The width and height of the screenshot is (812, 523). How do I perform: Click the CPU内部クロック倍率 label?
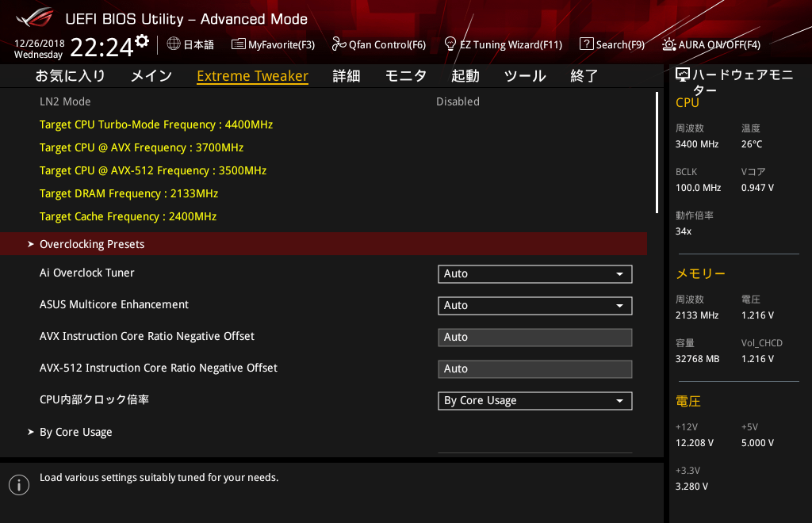click(94, 399)
